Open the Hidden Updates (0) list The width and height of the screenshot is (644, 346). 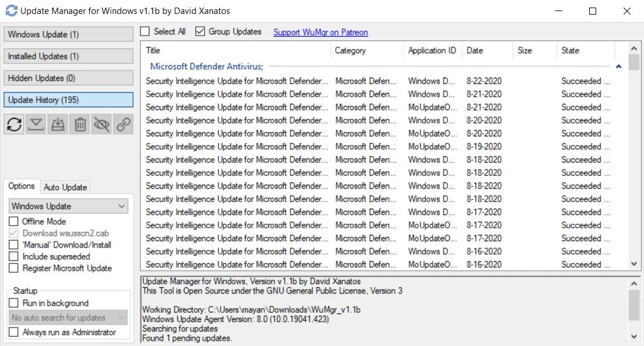click(x=68, y=78)
